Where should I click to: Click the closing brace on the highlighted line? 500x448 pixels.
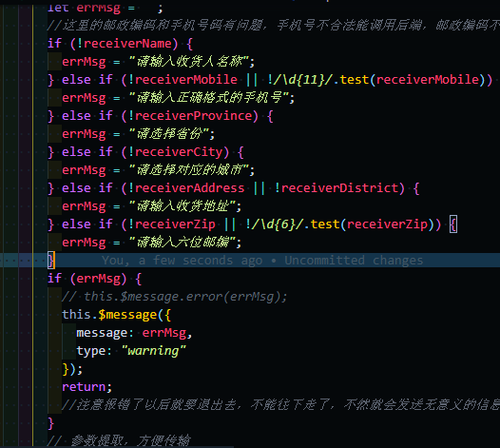50,261
